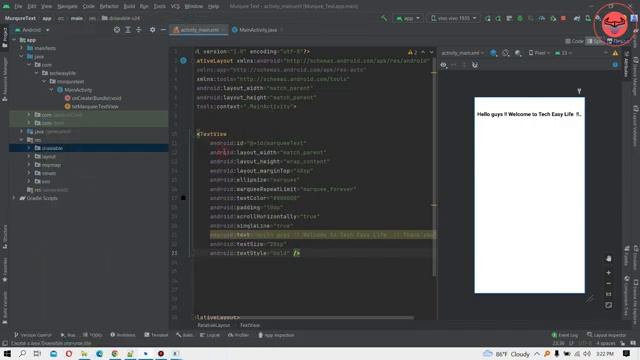Open the Logcat tool window

210,335
